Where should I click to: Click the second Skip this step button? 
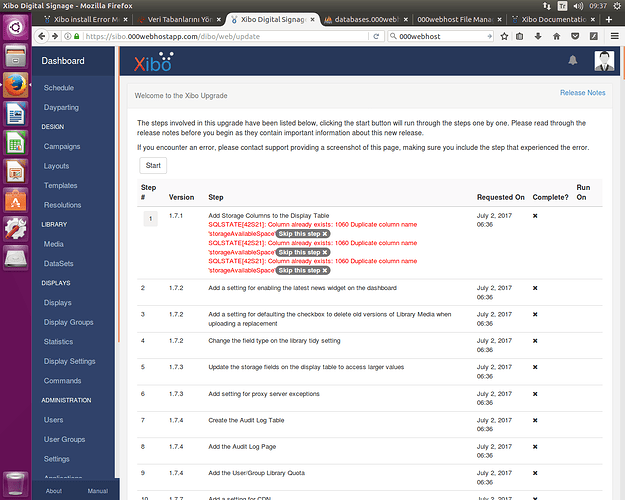pos(303,252)
